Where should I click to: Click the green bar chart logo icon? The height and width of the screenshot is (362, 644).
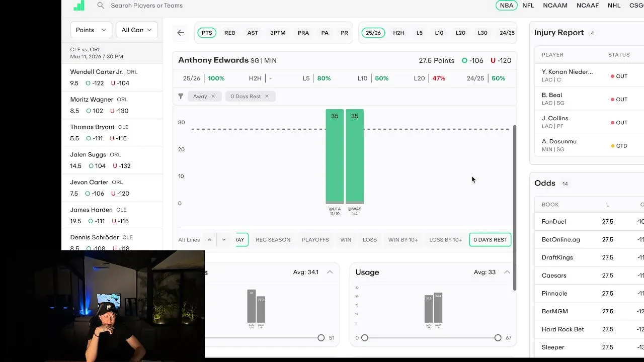pyautogui.click(x=79, y=6)
